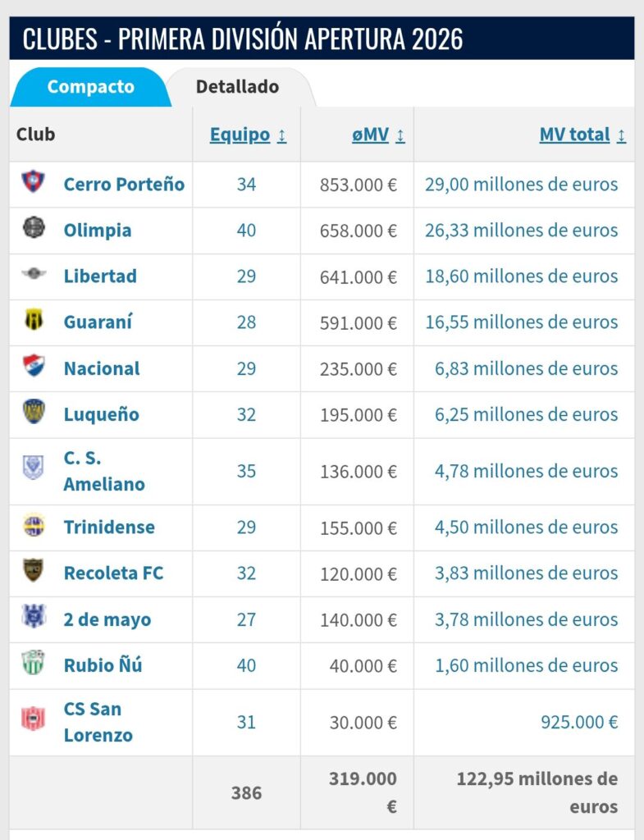Click Olimpia's 26,33 millones market value
This screenshot has height=840, width=644.
click(x=521, y=231)
